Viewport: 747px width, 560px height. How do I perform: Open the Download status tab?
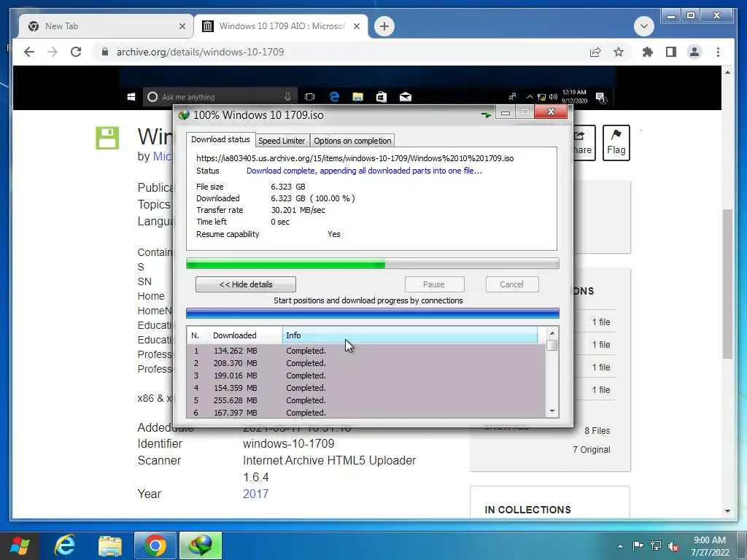[x=220, y=139]
